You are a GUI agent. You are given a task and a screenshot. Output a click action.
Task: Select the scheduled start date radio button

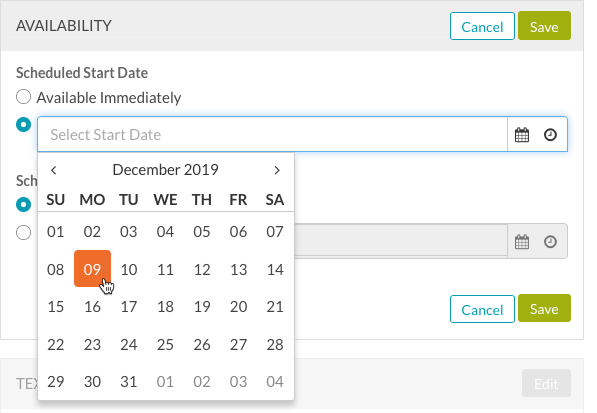[x=24, y=124]
